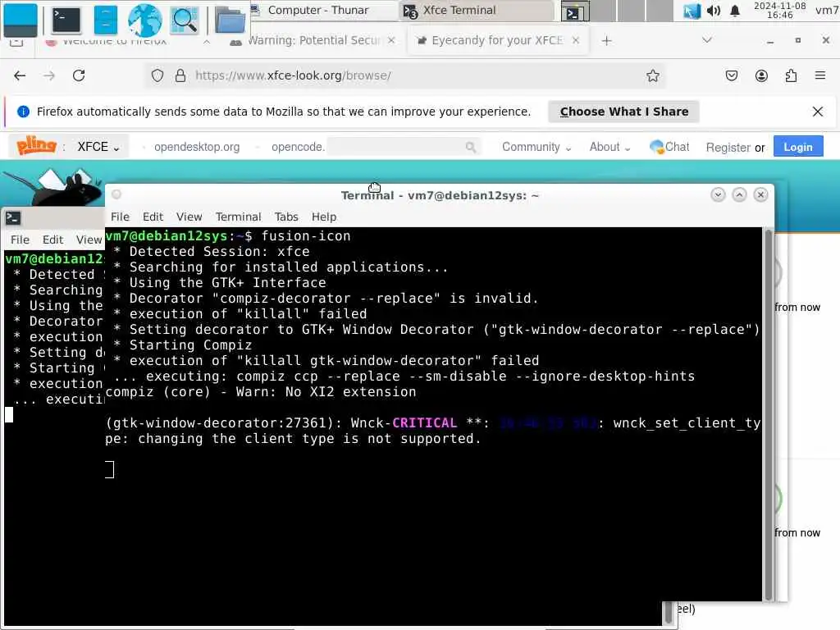Open View menu in background terminal
Image resolution: width=840 pixels, height=630 pixels.
[89, 240]
